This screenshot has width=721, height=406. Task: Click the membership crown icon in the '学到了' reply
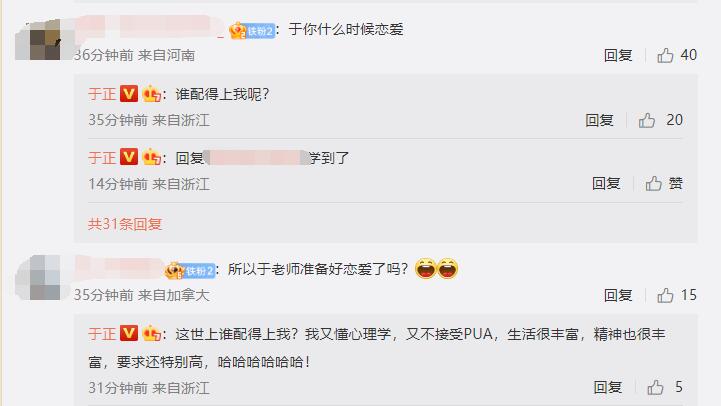click(x=151, y=157)
